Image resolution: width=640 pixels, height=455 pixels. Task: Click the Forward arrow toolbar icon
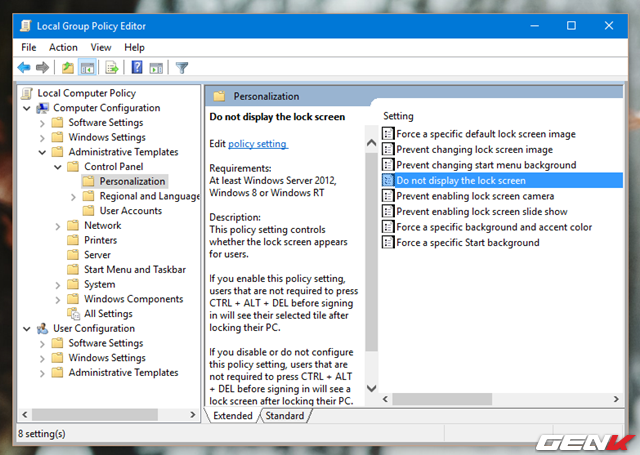click(42, 68)
